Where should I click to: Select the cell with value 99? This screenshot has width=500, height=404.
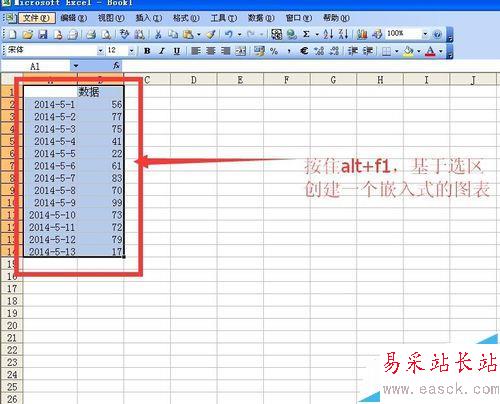[x=101, y=203]
